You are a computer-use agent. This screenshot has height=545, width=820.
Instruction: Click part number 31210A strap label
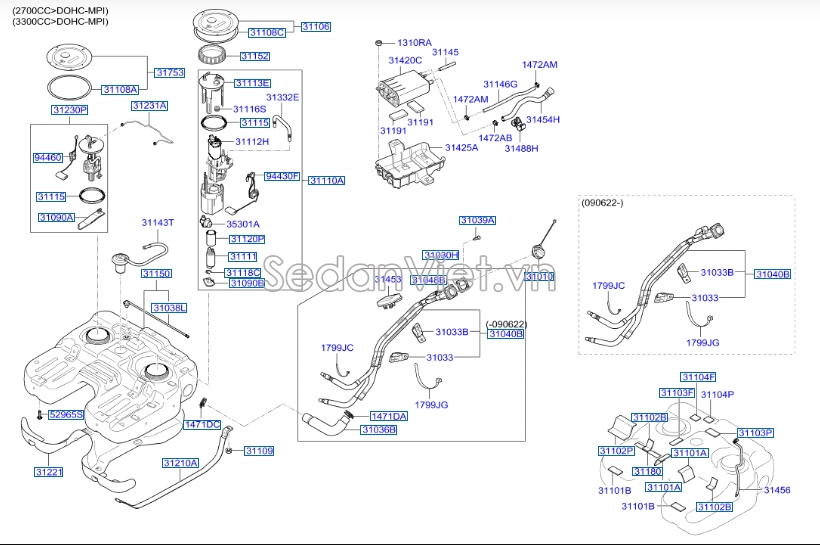(x=181, y=463)
